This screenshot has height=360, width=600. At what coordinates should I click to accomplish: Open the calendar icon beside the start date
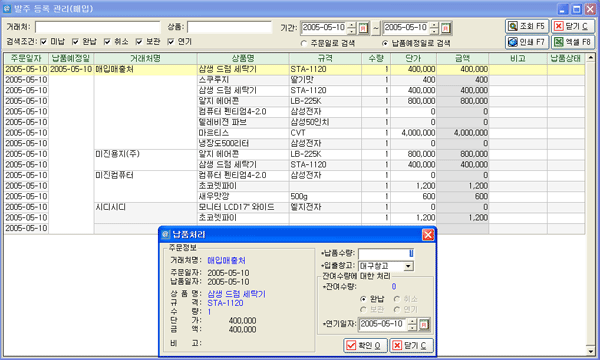tap(363, 28)
